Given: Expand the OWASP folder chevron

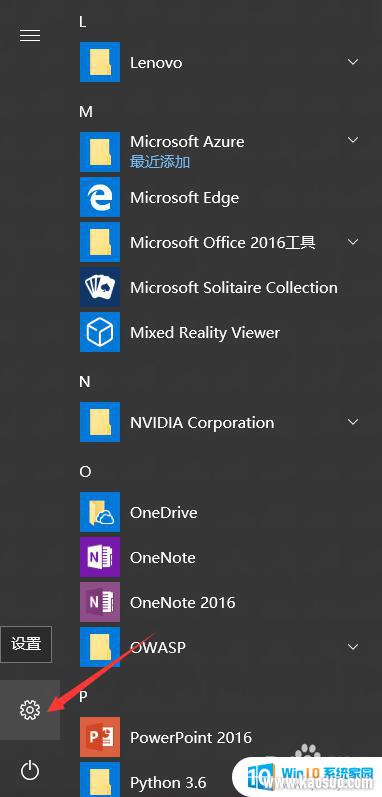Looking at the screenshot, I should pyautogui.click(x=353, y=647).
